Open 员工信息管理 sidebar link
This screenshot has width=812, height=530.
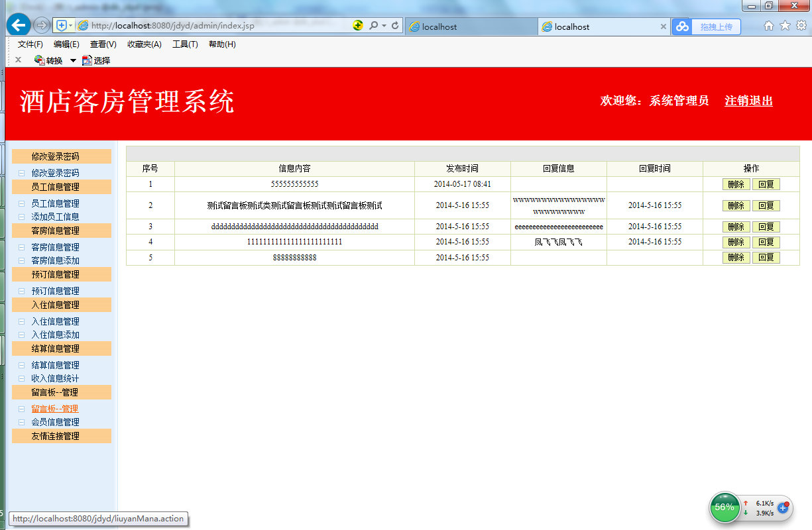click(x=55, y=203)
